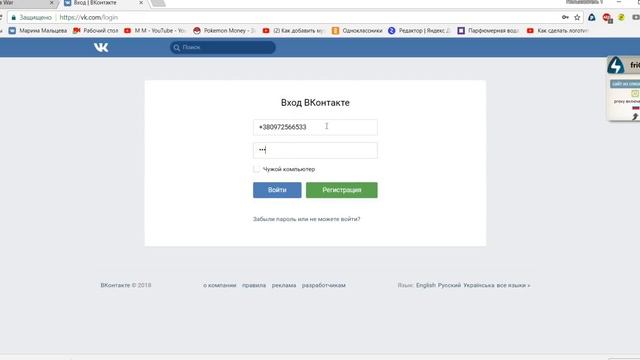Open the Одноклассники bookmark
Screen dimensions: 640x360
coord(357,31)
